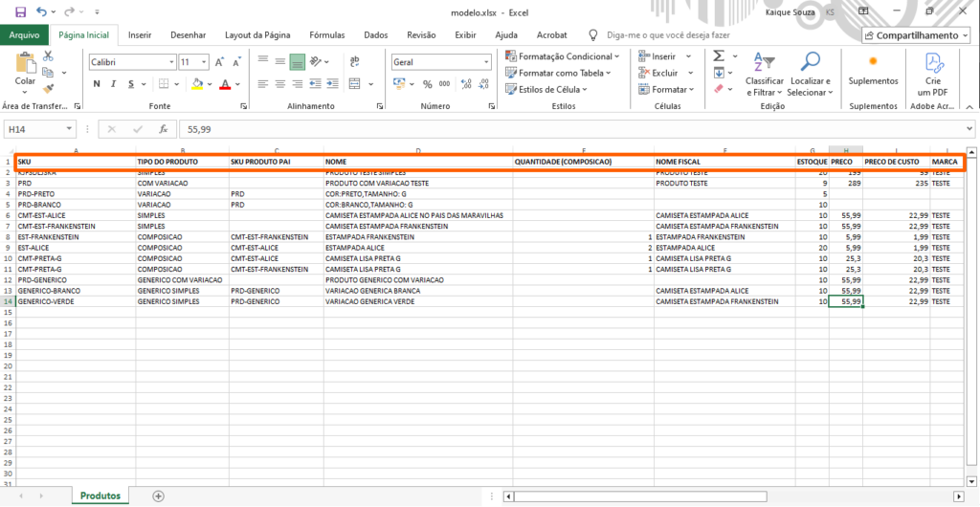Click the Cut scissors icon
Viewport: 980px width, 507px height.
pyautogui.click(x=48, y=57)
